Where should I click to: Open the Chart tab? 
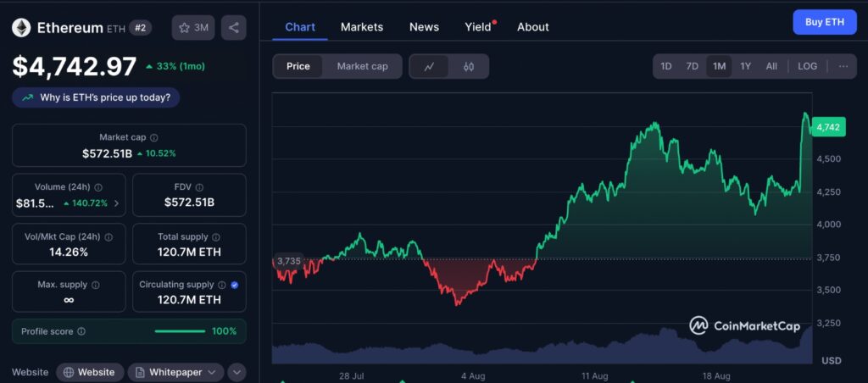(x=300, y=27)
